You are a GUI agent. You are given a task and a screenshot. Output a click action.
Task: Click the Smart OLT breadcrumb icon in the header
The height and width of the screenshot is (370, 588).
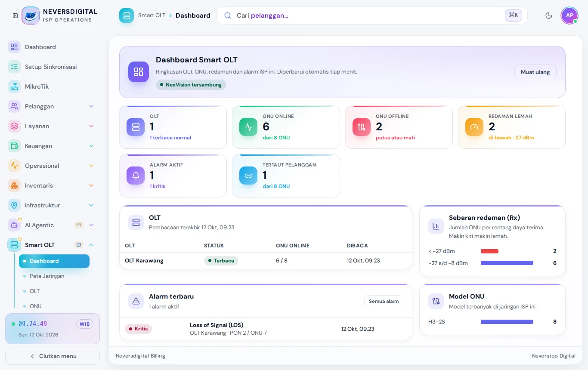(x=127, y=15)
